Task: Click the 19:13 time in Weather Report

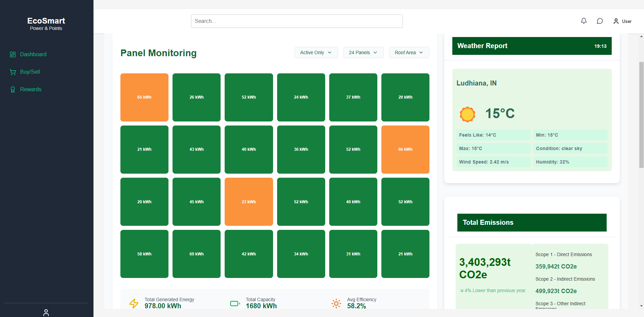Action: tap(600, 46)
